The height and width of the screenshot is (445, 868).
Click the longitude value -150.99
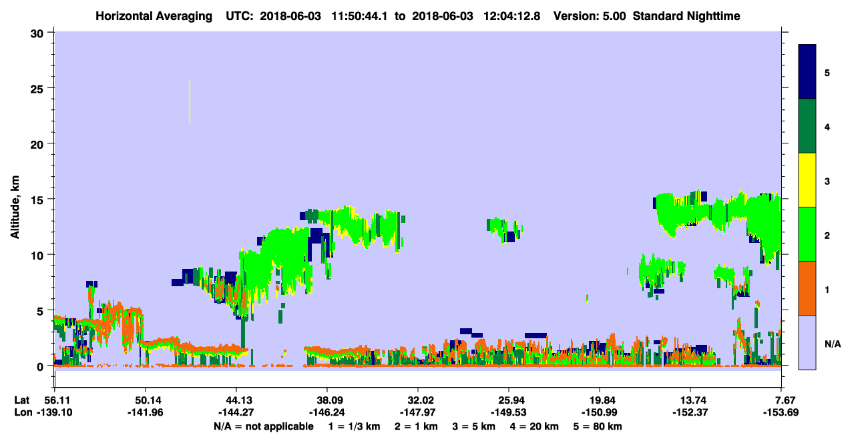coord(600,413)
